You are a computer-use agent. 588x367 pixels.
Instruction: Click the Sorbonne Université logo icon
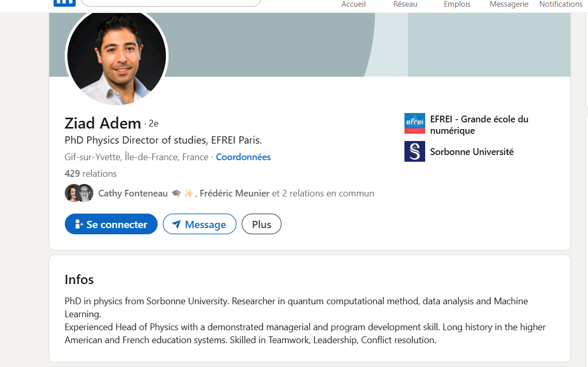[x=414, y=151]
